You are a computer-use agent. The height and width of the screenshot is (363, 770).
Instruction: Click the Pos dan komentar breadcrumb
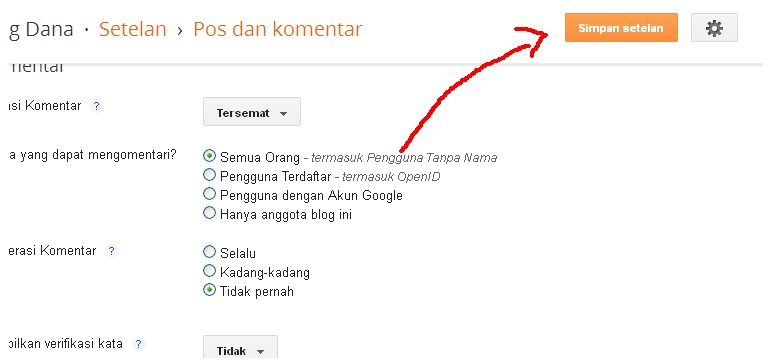tap(277, 29)
